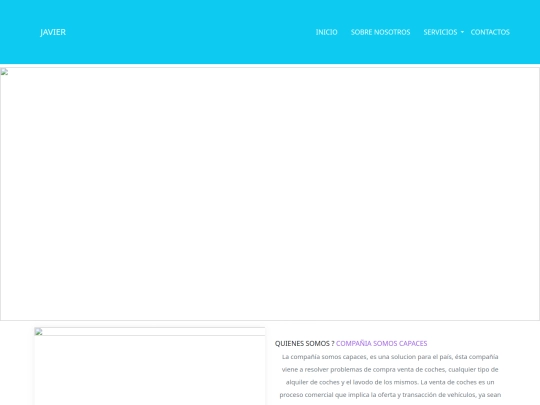Expand the SERVICIOS dropdown arrow
Viewport: 540px width, 405px height.
click(x=462, y=32)
